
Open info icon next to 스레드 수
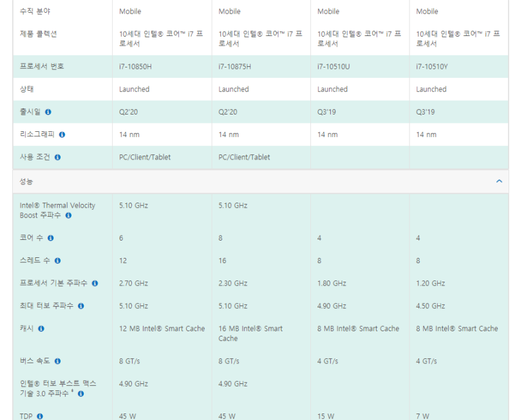pos(57,260)
